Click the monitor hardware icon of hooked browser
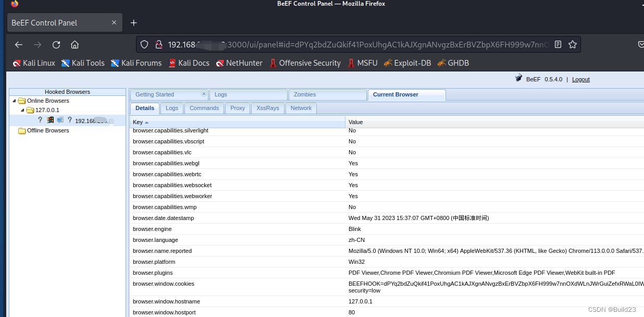 (x=60, y=120)
